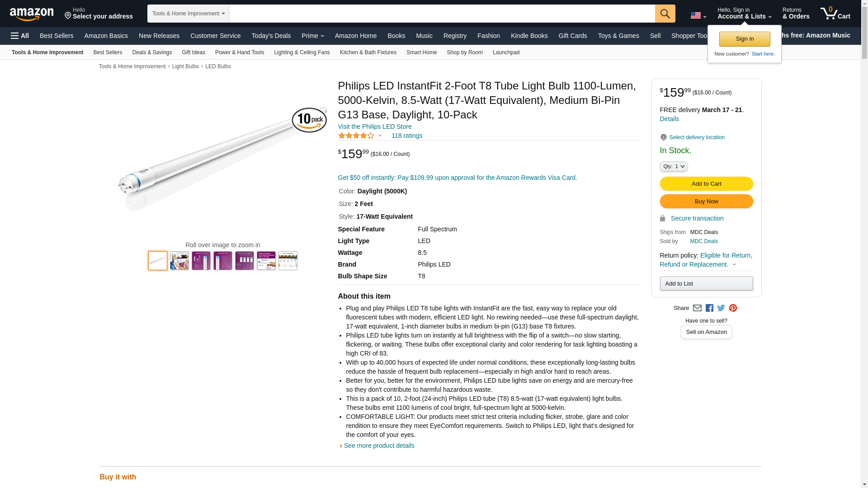Open Today's Deals in nav bar
The image size is (868, 488).
click(271, 36)
